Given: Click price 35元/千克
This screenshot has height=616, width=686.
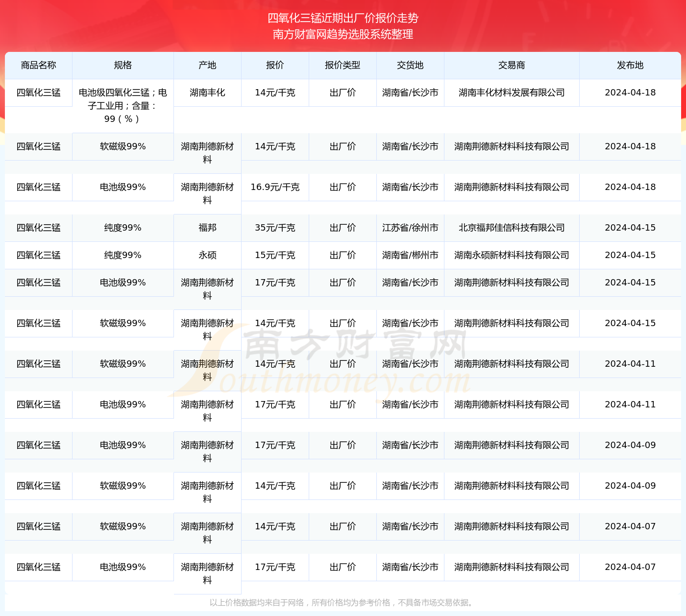Looking at the screenshot, I should point(275,228).
